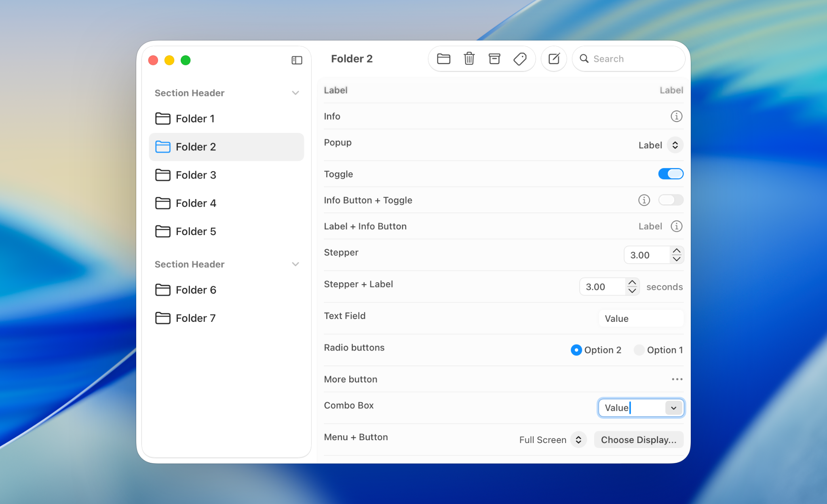The image size is (827, 504).
Task: Open the Full Screen menu popup
Action: tap(578, 440)
